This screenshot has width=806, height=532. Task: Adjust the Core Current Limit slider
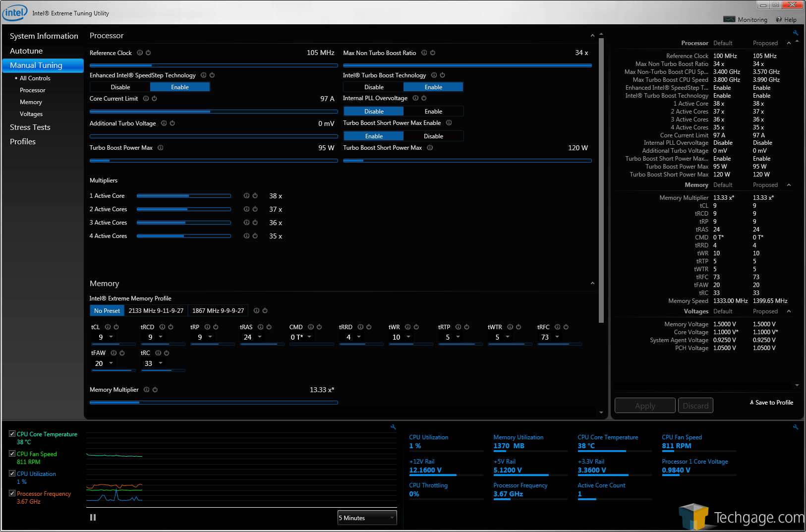pyautogui.click(x=214, y=112)
